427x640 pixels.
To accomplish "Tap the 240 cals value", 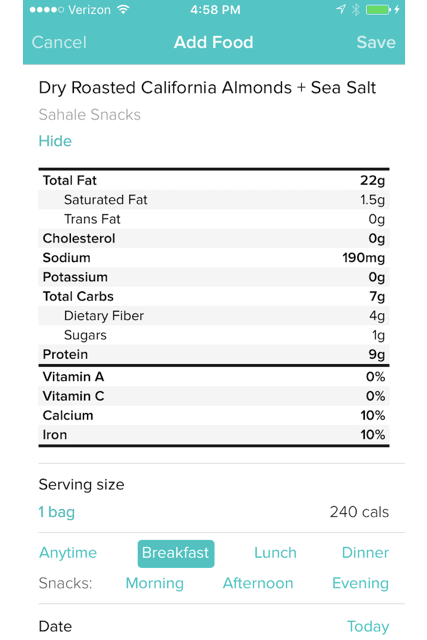I will 359,512.
